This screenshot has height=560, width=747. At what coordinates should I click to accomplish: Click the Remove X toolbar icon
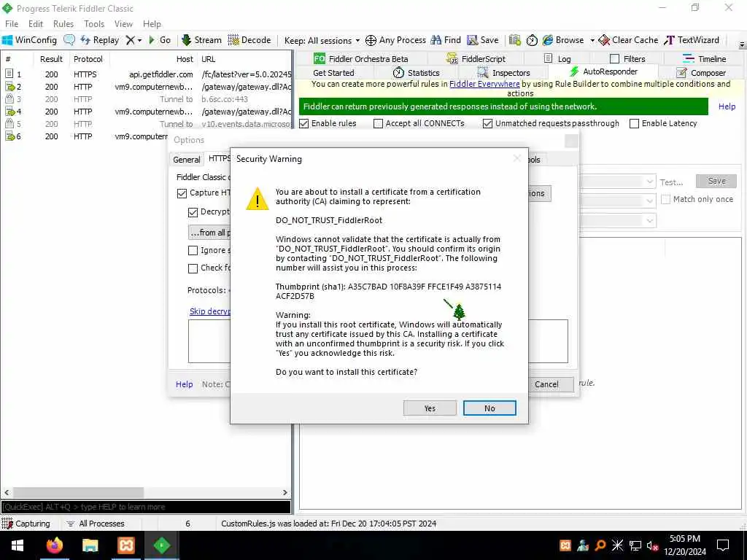(x=130, y=41)
